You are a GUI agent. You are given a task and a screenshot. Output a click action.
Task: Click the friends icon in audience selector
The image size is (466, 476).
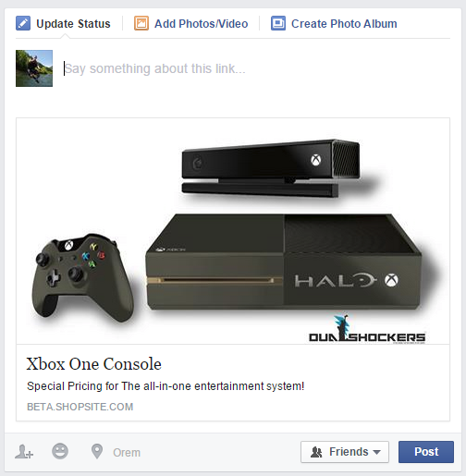tap(316, 452)
